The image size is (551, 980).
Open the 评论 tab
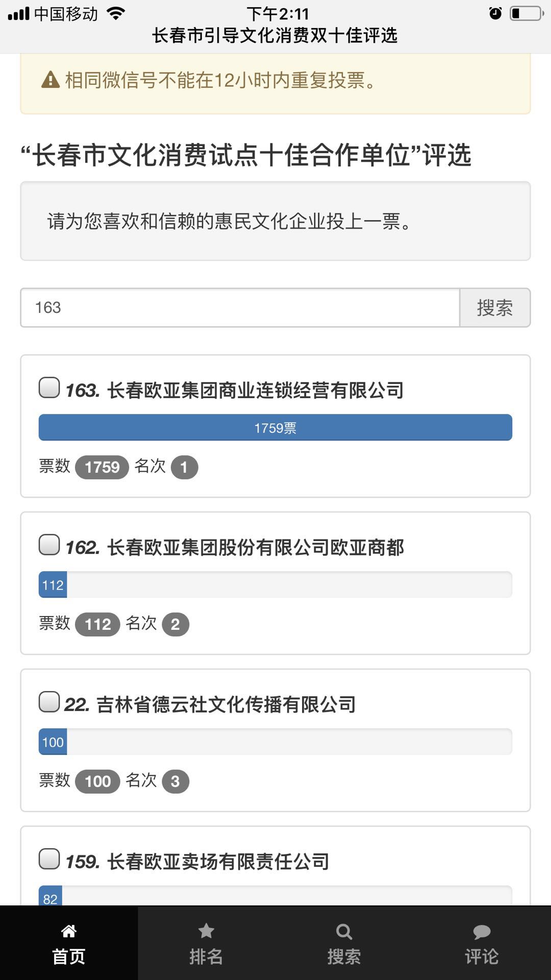point(482,956)
